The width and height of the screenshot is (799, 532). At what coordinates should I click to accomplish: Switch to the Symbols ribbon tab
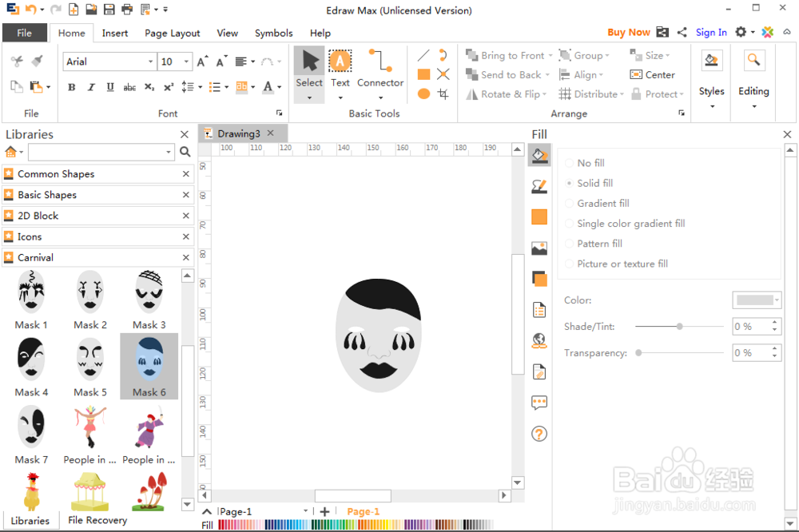click(273, 33)
